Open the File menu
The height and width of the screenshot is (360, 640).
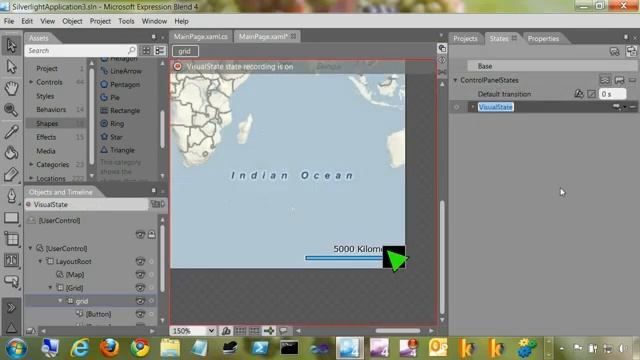pos(9,21)
